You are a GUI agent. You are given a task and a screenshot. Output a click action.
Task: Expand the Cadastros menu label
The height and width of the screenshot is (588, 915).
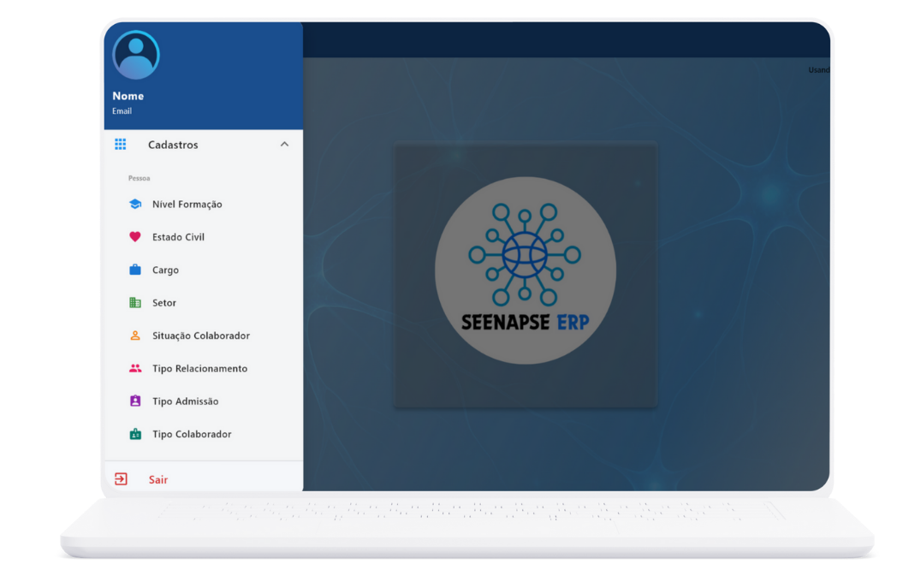[173, 146]
